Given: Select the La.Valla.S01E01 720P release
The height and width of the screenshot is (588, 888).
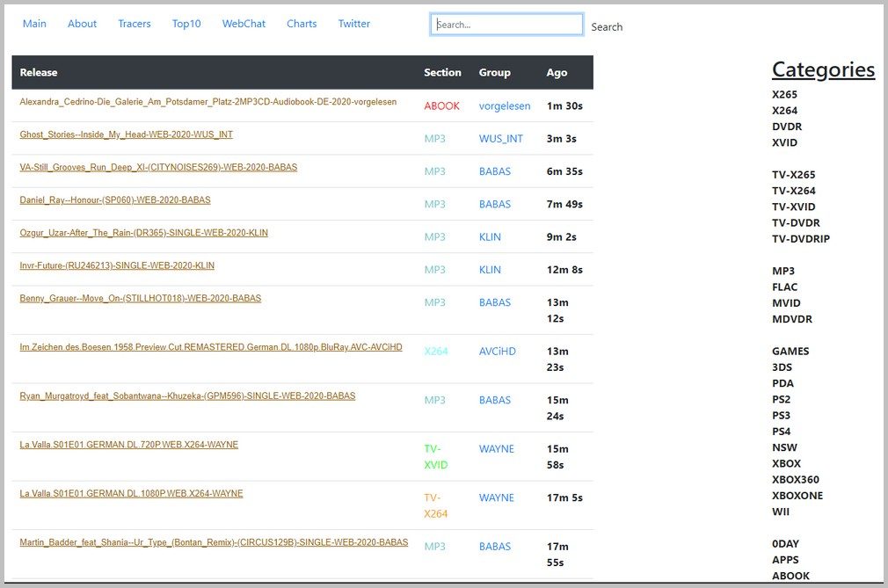Looking at the screenshot, I should pos(128,445).
